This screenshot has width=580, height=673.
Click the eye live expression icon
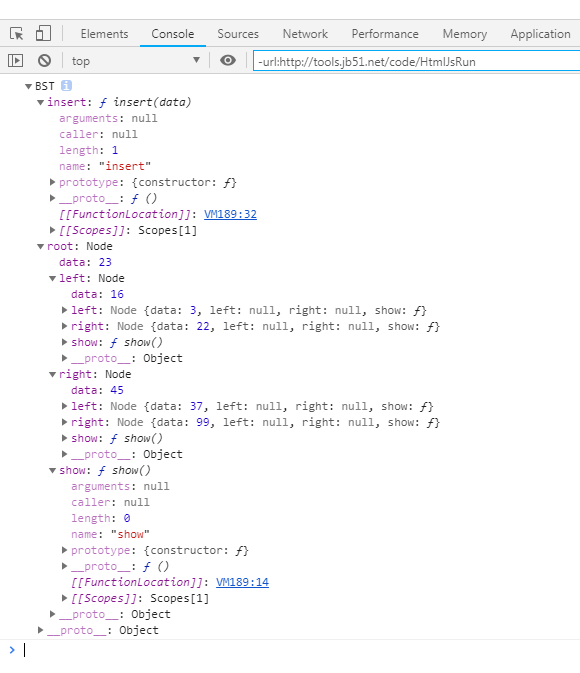pyautogui.click(x=228, y=61)
